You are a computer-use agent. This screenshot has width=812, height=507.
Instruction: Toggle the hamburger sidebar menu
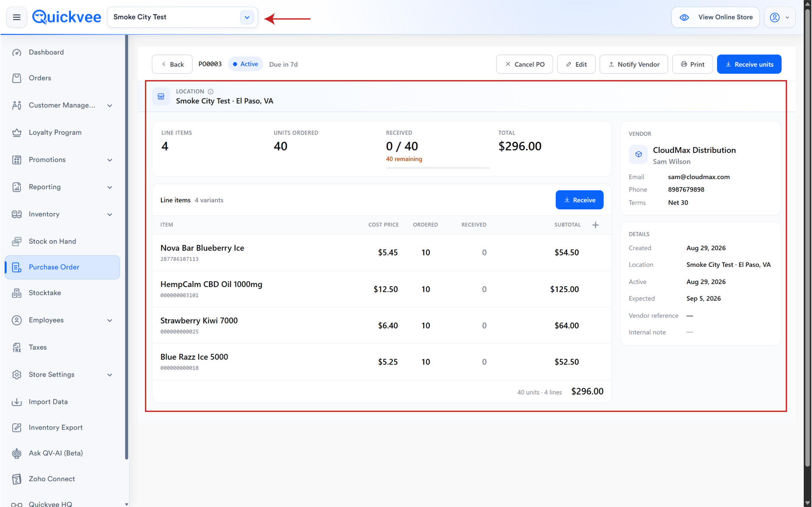pyautogui.click(x=16, y=17)
